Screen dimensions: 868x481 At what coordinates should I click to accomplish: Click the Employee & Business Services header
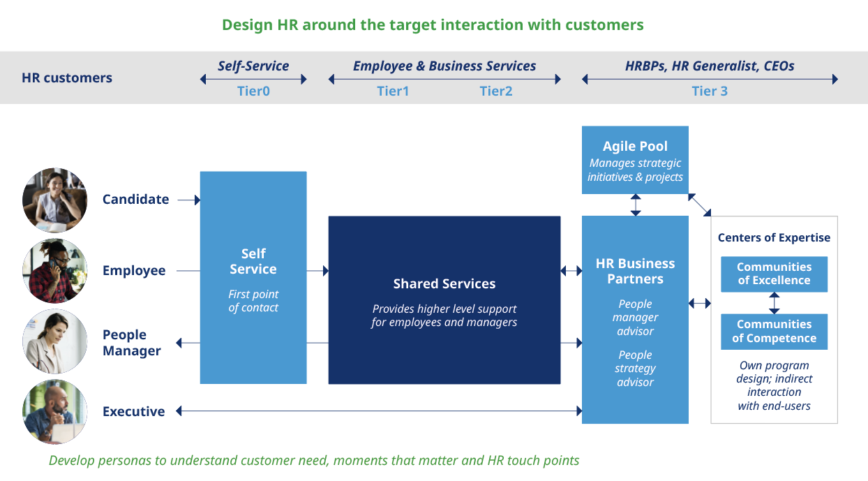[x=444, y=66]
